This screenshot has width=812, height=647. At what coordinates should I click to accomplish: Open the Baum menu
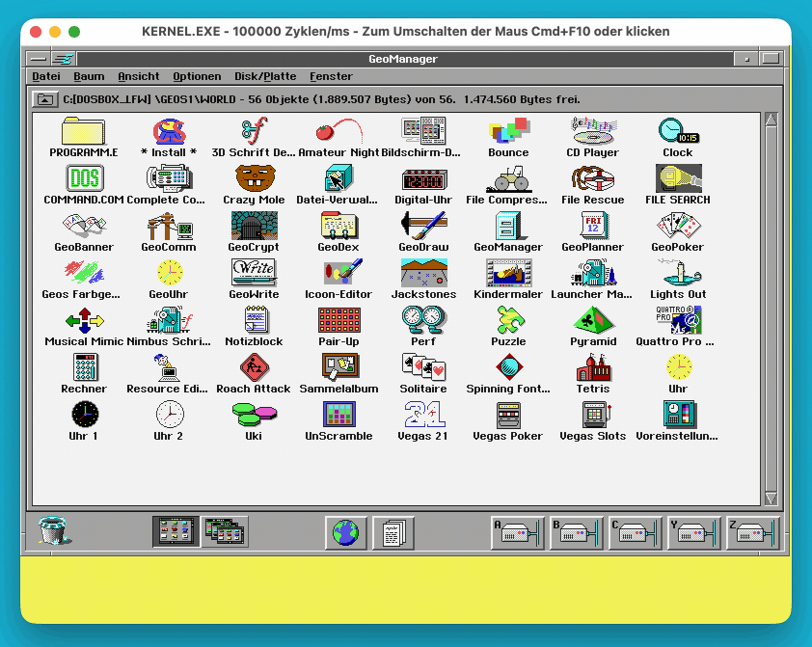pyautogui.click(x=89, y=76)
